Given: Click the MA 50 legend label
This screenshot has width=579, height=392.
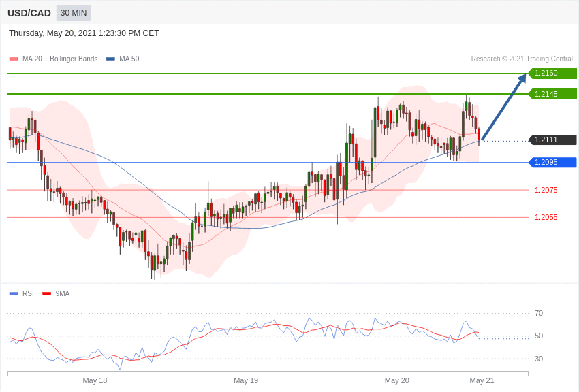Looking at the screenshot, I should click(x=129, y=59).
